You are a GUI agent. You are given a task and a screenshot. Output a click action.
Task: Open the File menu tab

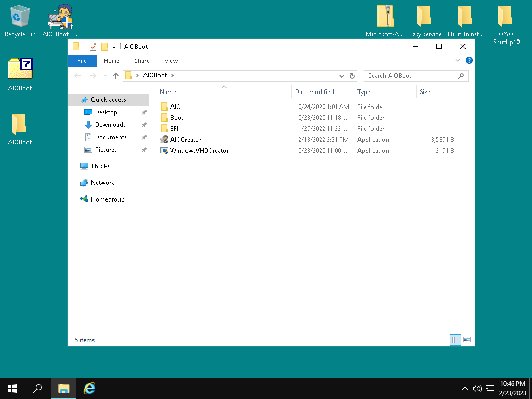(x=82, y=61)
